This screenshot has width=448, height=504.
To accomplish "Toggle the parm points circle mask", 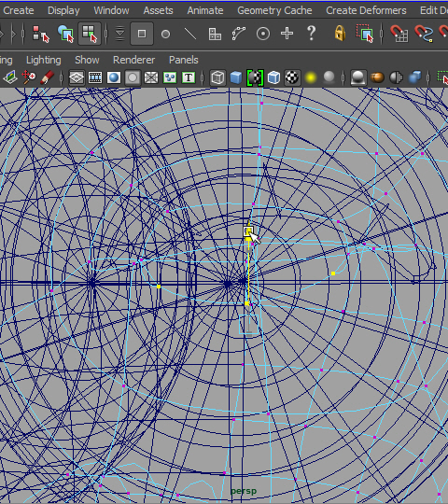I will point(165,34).
